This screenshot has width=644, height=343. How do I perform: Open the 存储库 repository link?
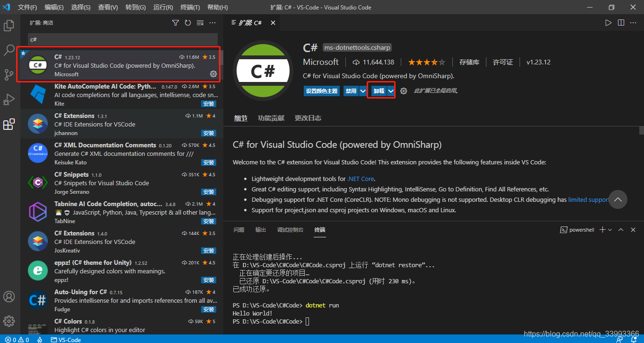[469, 62]
